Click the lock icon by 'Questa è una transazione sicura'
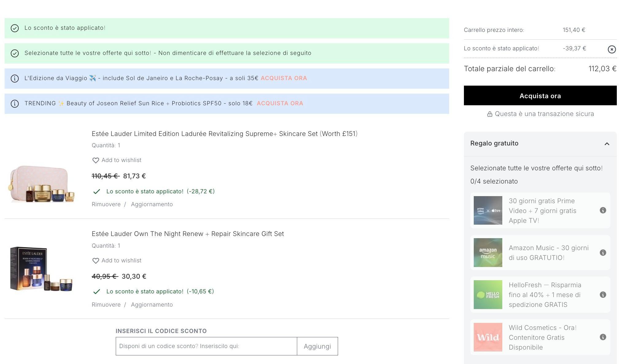The width and height of the screenshot is (638, 364). (x=490, y=114)
